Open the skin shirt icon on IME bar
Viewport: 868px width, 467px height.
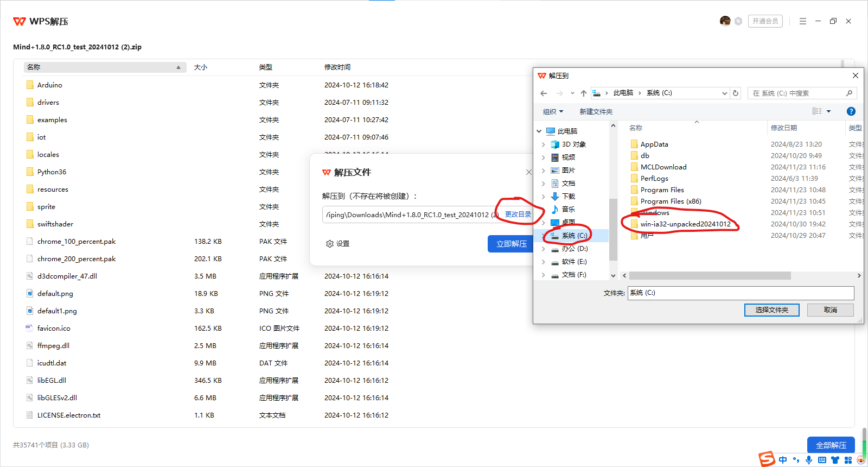coord(835,460)
